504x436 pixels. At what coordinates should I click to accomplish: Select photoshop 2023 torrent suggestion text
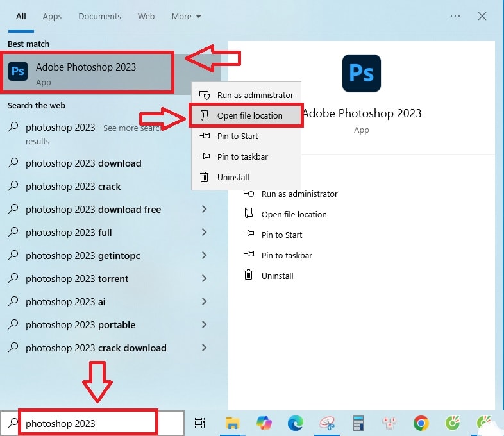point(77,279)
